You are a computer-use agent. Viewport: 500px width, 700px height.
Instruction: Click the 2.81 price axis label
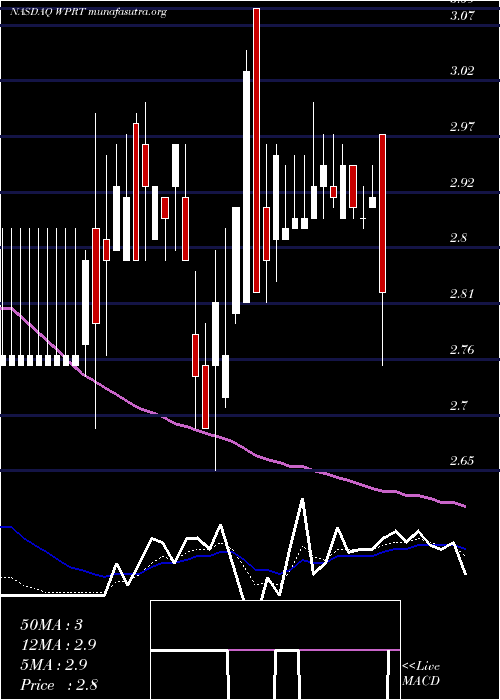click(x=462, y=294)
